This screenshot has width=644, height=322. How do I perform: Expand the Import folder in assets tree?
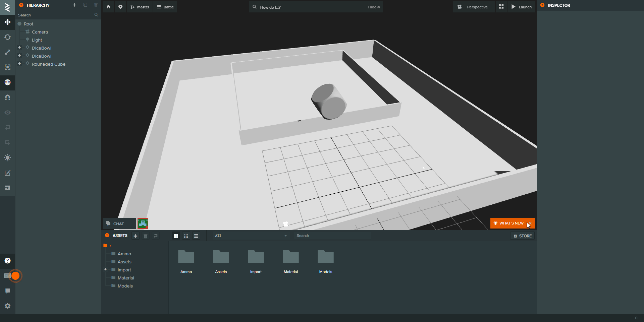click(105, 269)
